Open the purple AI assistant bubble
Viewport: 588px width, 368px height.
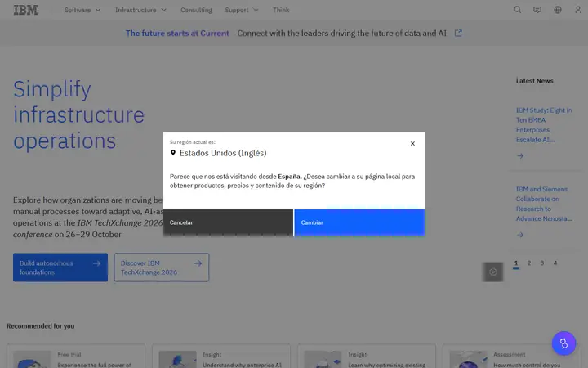tap(563, 343)
